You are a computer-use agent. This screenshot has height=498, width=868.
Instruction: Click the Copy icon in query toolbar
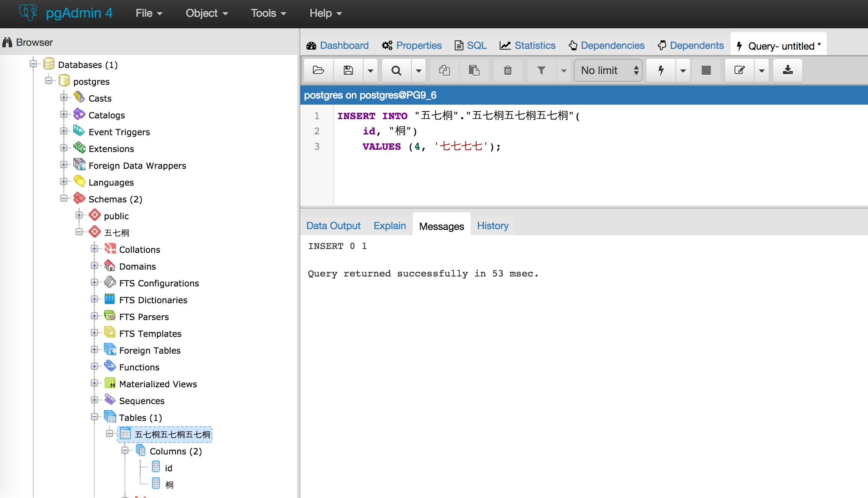click(x=444, y=70)
